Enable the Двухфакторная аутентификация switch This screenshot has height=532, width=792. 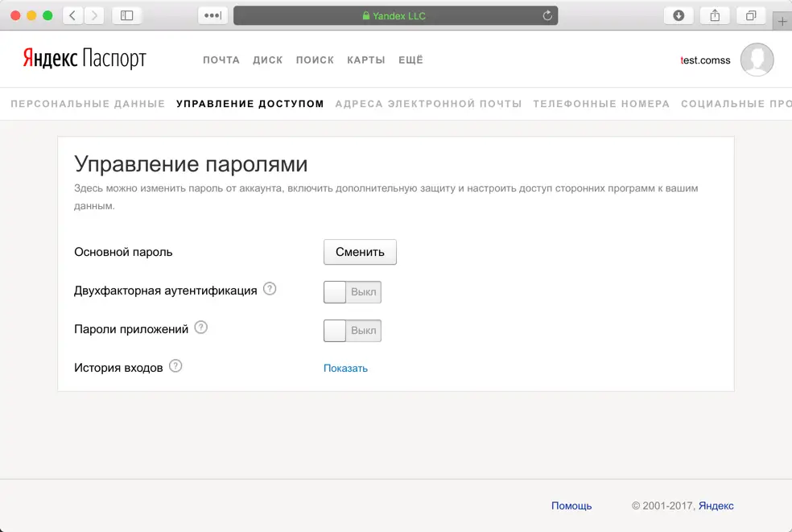(x=352, y=292)
